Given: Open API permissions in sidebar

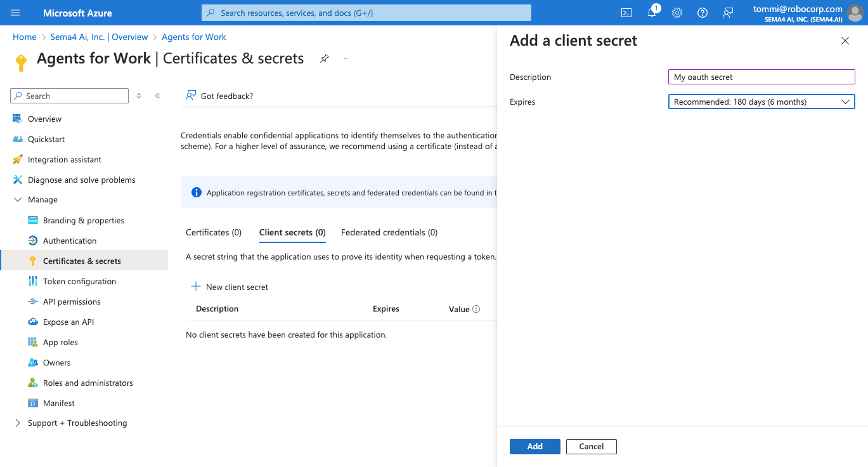Looking at the screenshot, I should tap(72, 302).
